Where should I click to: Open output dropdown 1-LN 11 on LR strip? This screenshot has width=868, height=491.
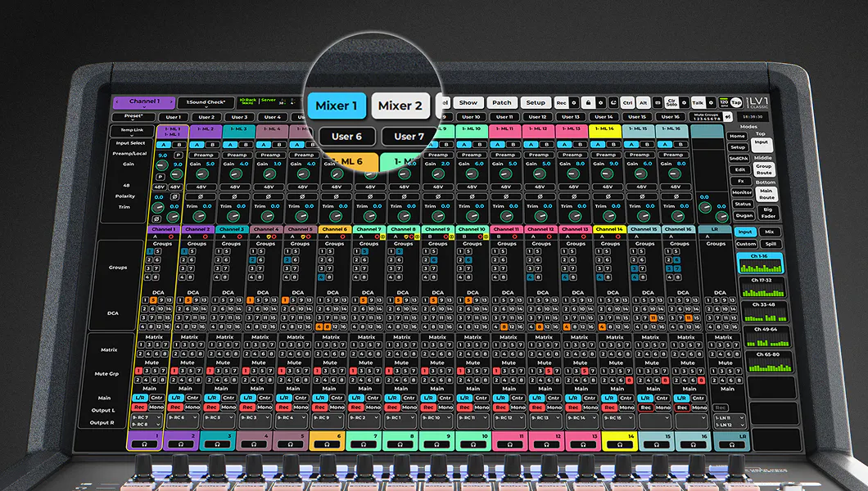[730, 417]
